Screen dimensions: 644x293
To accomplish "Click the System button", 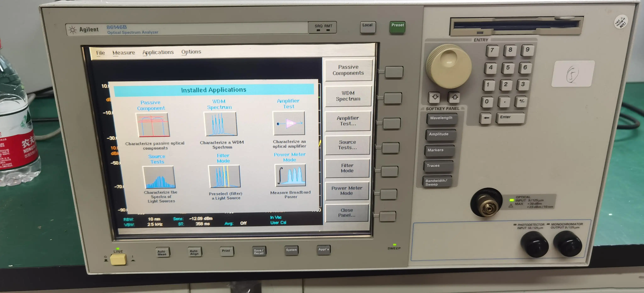I will (291, 250).
